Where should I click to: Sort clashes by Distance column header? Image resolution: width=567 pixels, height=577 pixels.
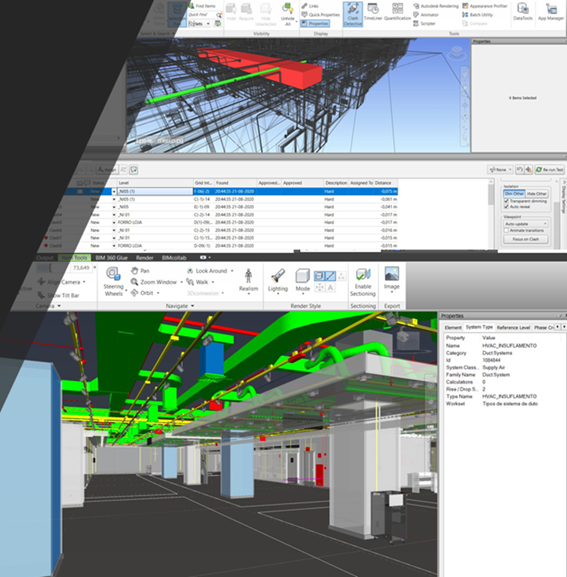[386, 183]
